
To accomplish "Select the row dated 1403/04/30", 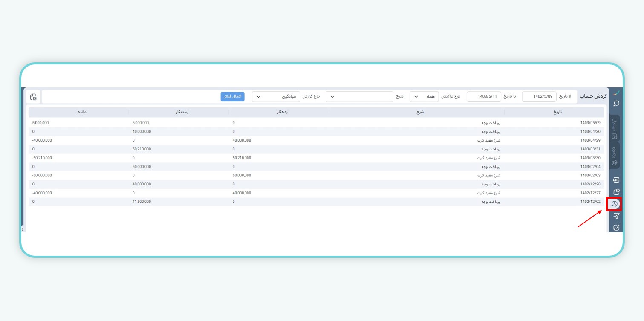I will [316, 131].
